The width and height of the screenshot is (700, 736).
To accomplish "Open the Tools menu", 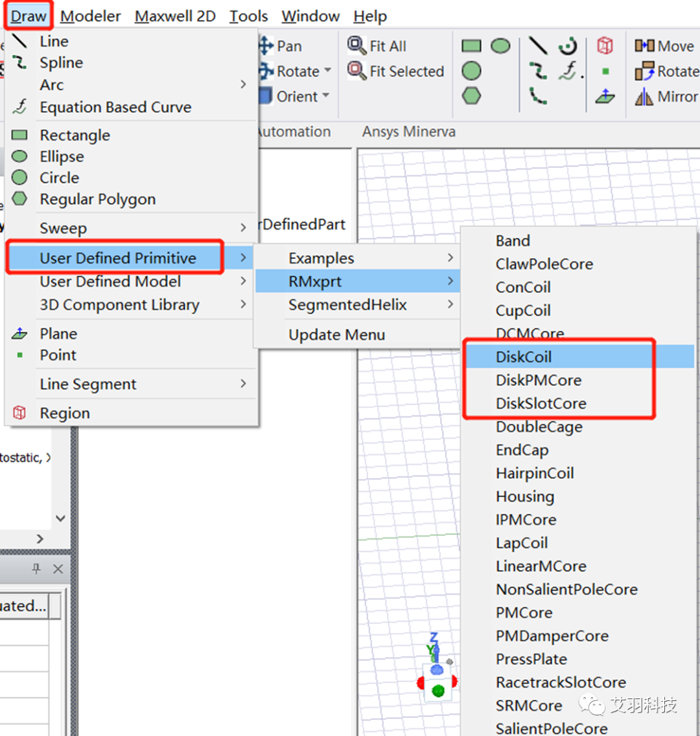I will point(248,16).
